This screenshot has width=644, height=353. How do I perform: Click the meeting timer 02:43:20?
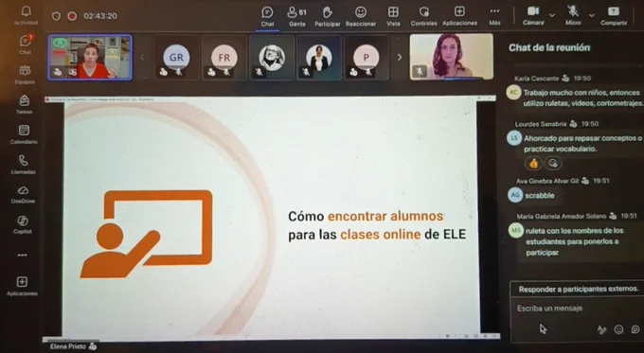click(x=100, y=16)
